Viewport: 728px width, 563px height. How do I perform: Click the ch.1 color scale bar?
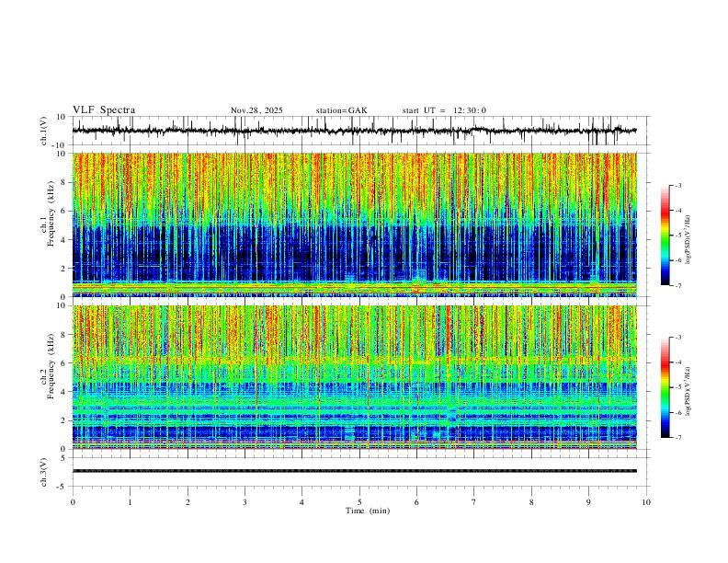click(x=665, y=235)
